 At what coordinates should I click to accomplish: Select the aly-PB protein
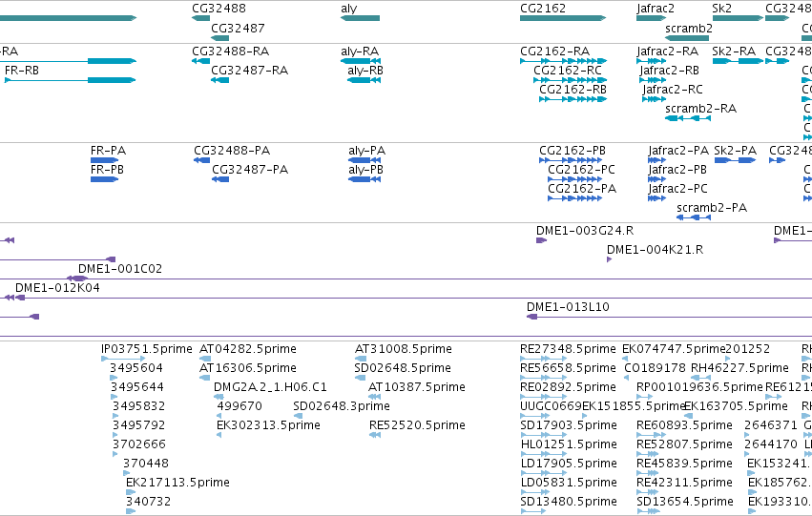tap(364, 179)
